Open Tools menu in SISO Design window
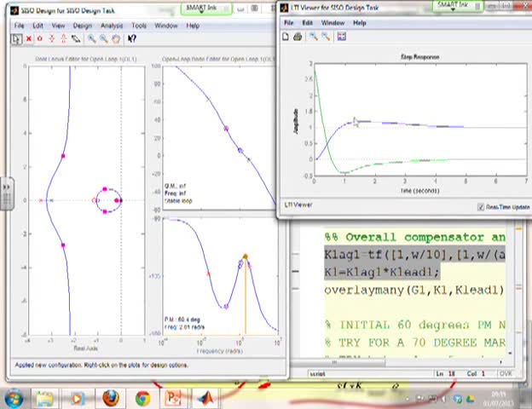This screenshot has height=409, width=532. (x=139, y=26)
